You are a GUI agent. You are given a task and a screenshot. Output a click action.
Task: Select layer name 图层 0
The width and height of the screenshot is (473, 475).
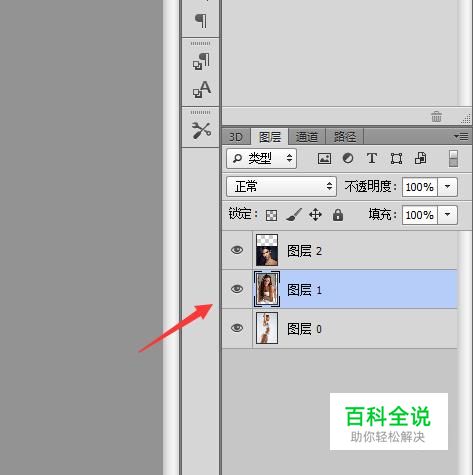304,329
